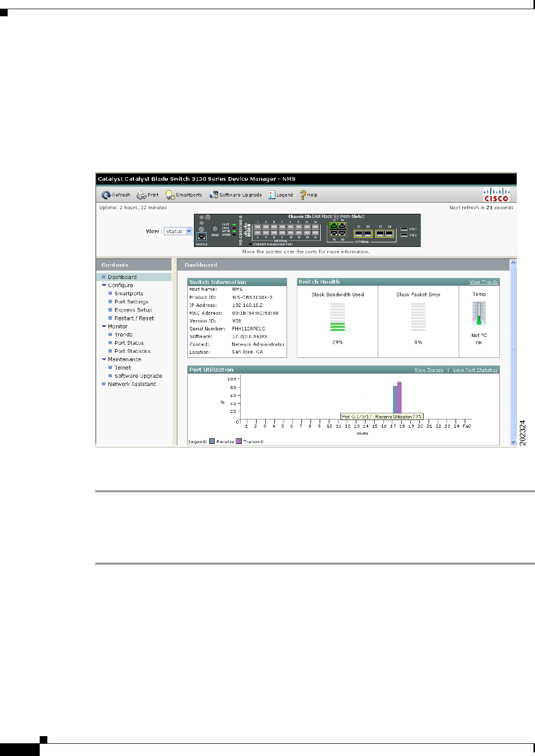Click the Uptime text
535x756 pixels.
tap(133, 208)
